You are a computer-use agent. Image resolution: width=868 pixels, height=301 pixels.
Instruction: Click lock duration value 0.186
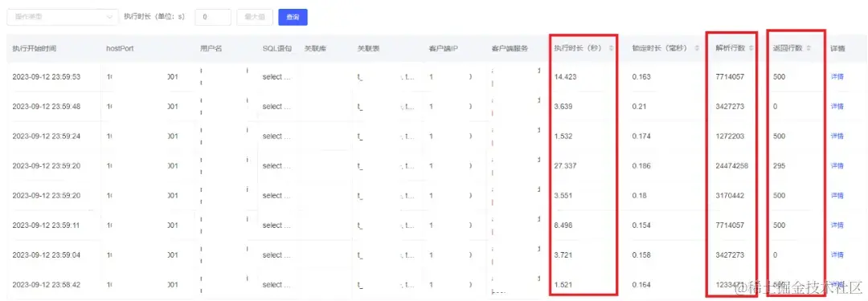[x=641, y=166]
